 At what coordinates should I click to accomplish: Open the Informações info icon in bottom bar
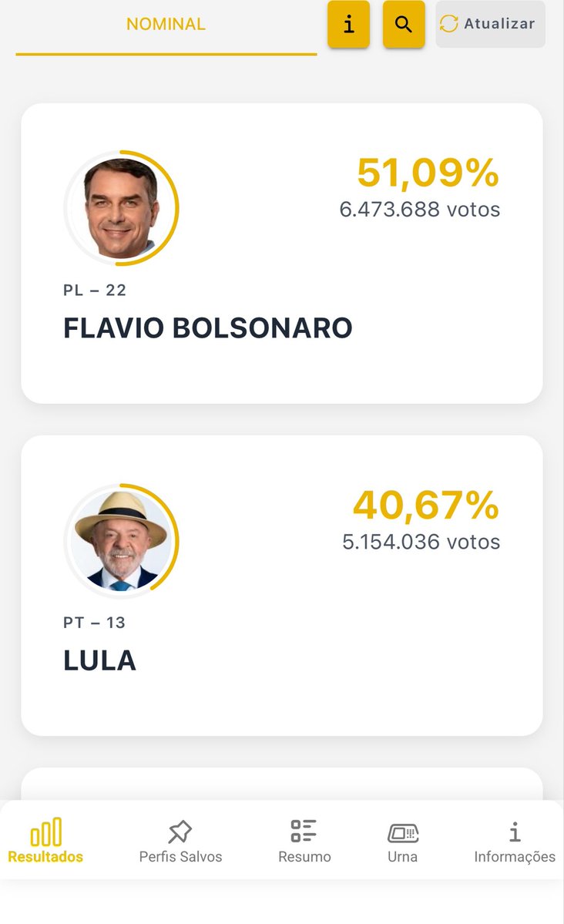[515, 832]
